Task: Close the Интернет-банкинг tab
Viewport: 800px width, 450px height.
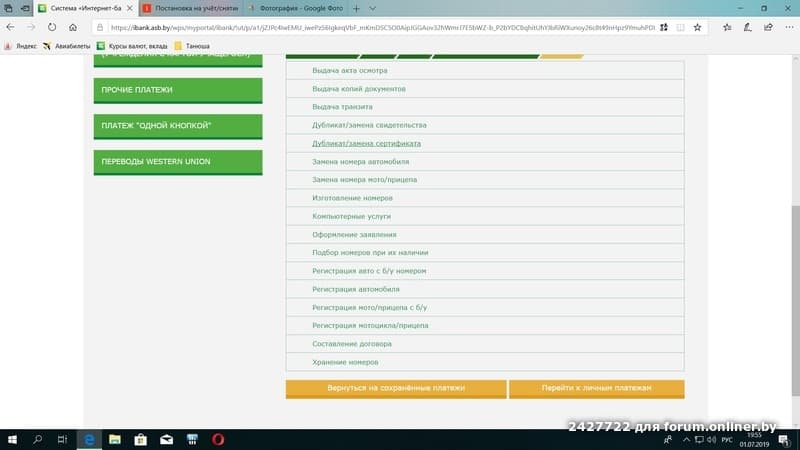Action: click(130, 8)
